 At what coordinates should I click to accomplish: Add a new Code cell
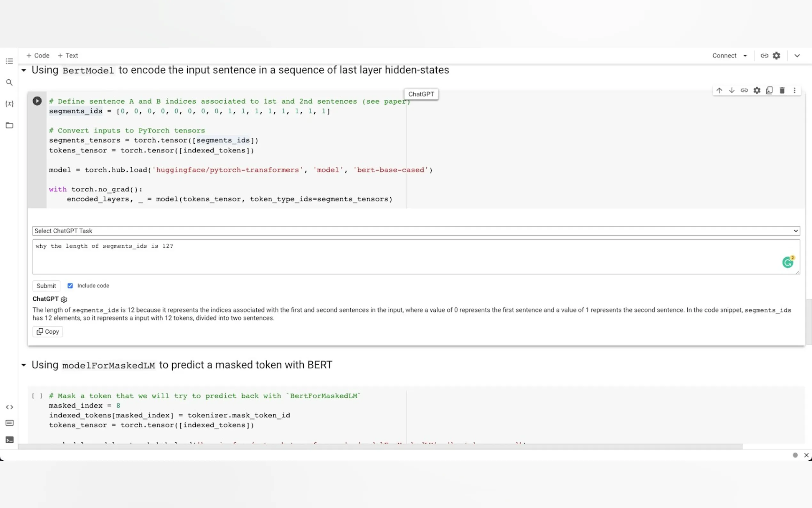[38, 56]
